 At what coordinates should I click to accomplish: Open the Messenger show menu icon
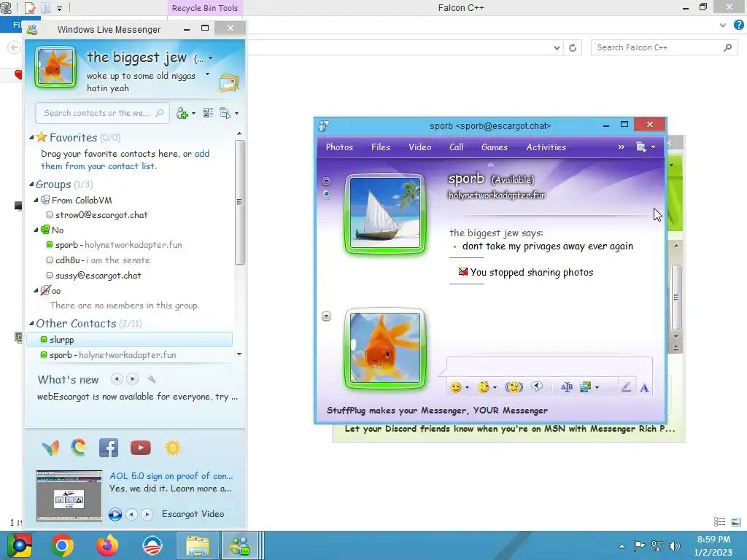[225, 113]
